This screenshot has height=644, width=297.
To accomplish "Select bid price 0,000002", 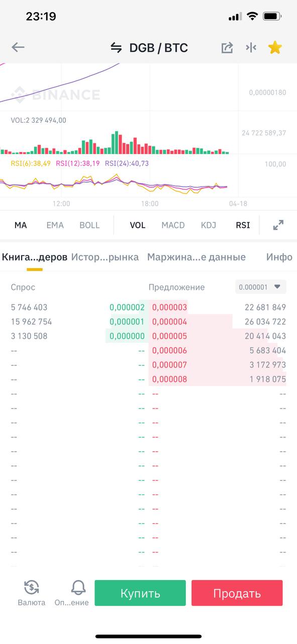I will pos(127,307).
